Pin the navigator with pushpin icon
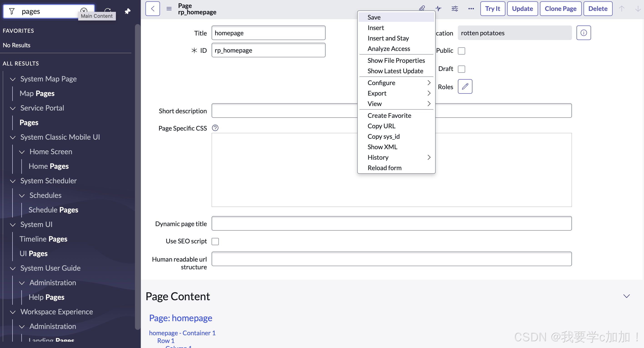The image size is (644, 348). [x=127, y=11]
